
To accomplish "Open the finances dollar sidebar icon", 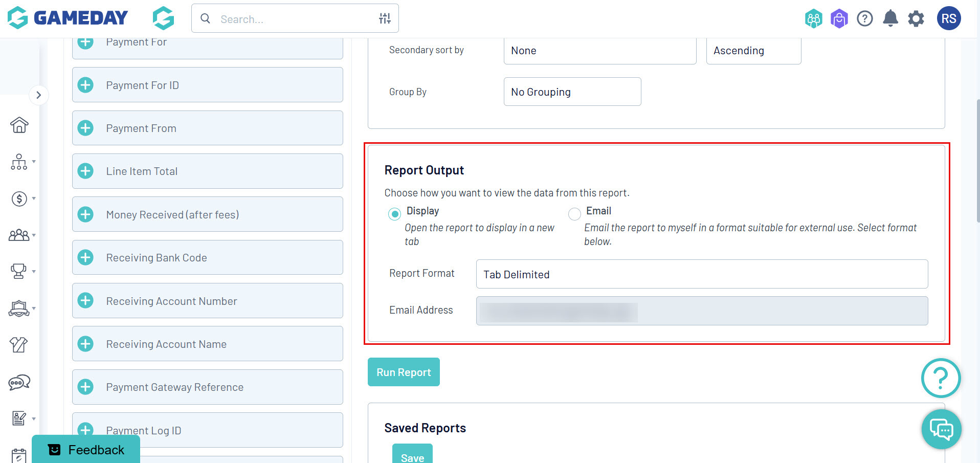I will coord(19,199).
